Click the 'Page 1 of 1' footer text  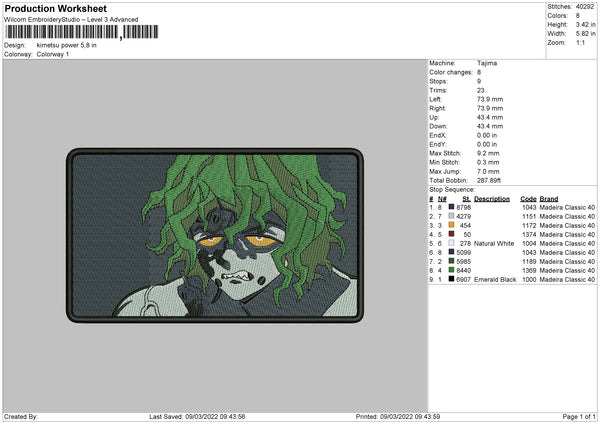(x=579, y=416)
